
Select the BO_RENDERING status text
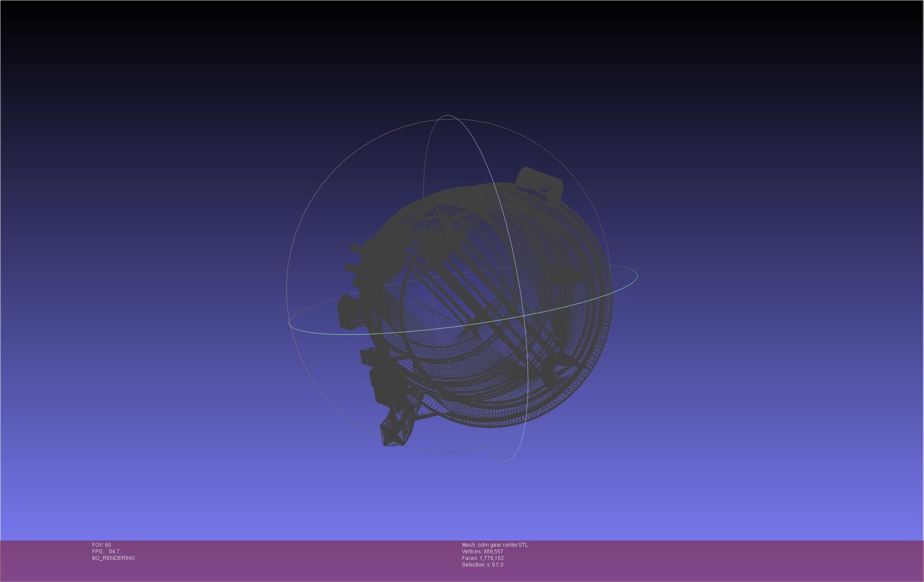click(x=113, y=558)
